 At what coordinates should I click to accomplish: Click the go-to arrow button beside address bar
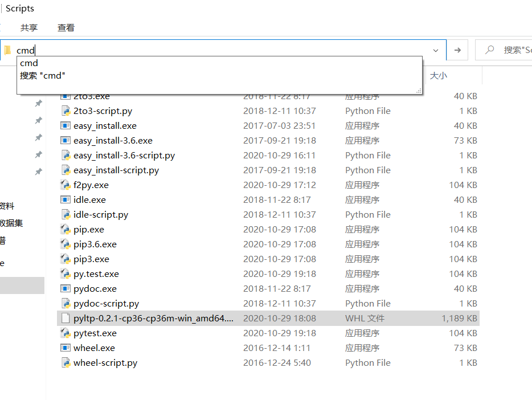point(457,50)
